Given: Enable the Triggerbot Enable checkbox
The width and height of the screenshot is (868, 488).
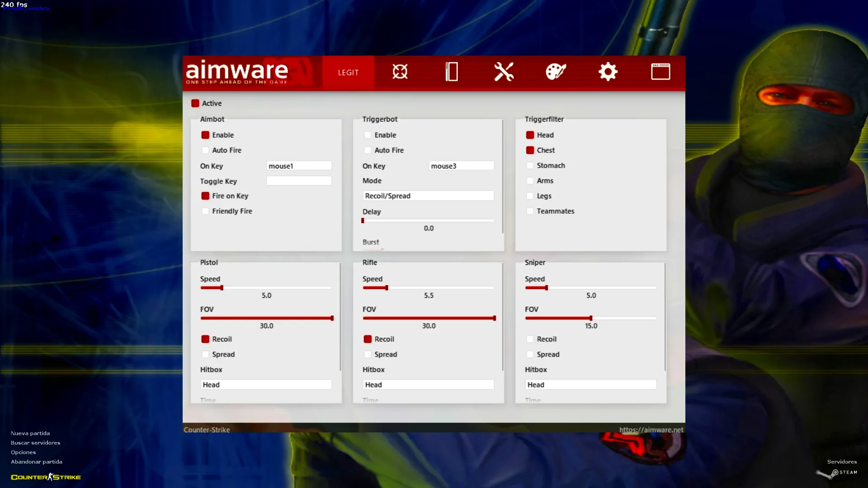Looking at the screenshot, I should coord(368,135).
